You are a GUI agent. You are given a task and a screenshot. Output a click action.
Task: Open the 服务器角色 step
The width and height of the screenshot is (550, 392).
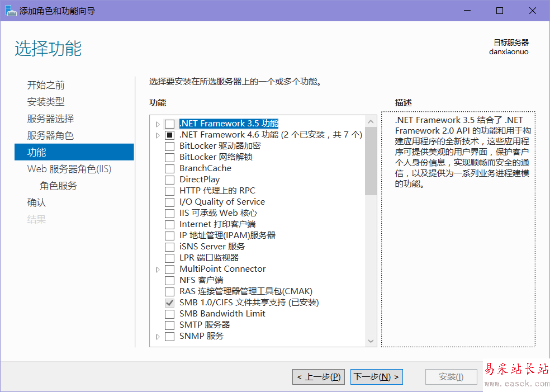(50, 135)
